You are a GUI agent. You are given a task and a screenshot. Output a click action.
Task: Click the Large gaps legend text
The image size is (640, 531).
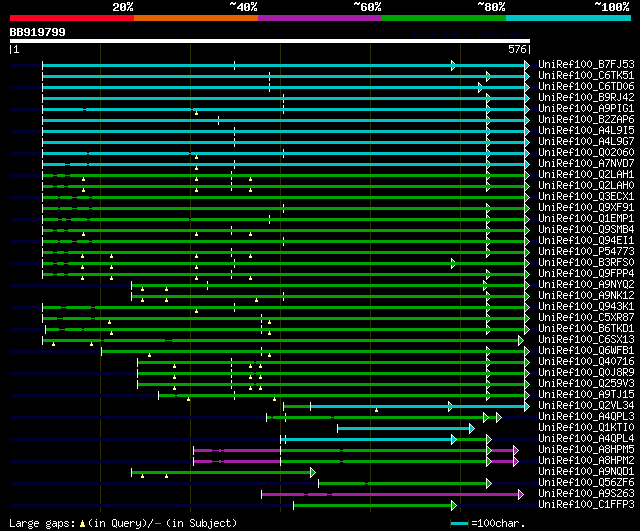pos(123,523)
